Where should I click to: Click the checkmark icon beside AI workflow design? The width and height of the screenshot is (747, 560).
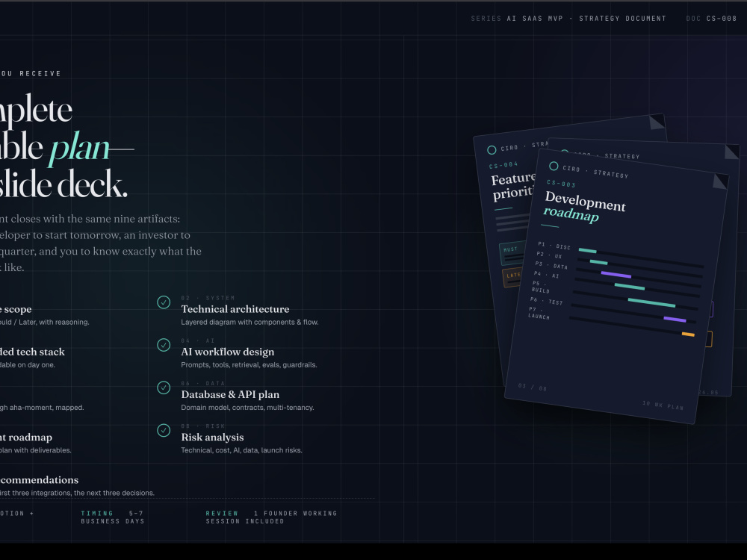pyautogui.click(x=164, y=345)
